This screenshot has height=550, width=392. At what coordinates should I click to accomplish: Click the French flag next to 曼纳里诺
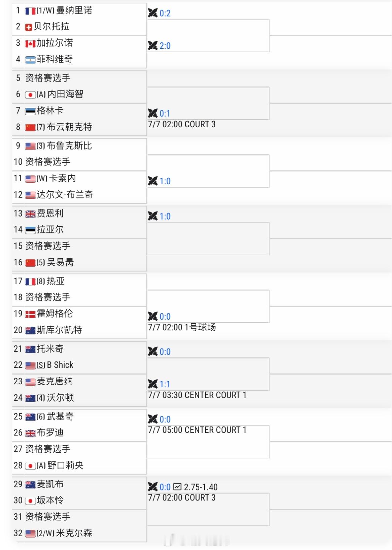tap(30, 11)
